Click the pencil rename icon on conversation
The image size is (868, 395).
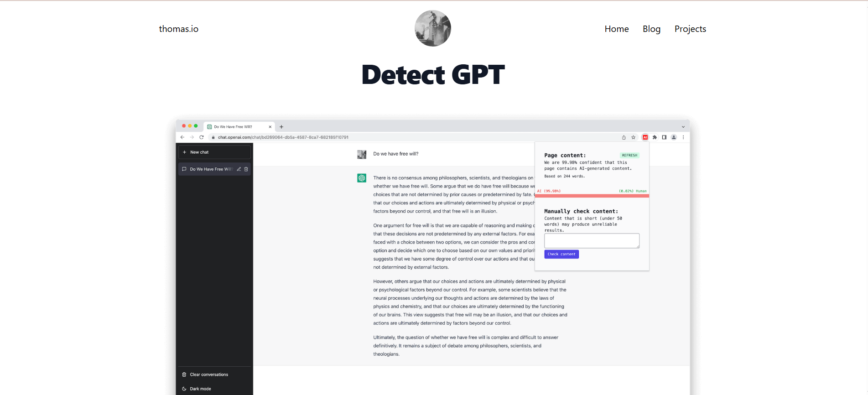239,169
